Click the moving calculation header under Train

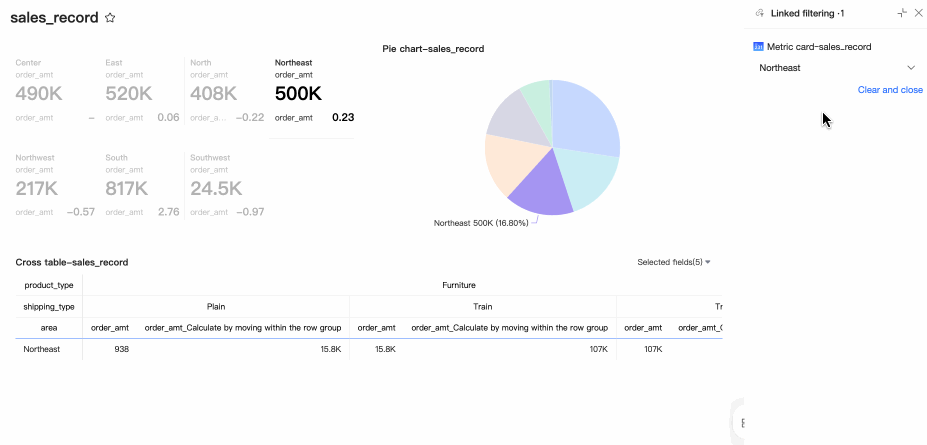[x=510, y=328]
